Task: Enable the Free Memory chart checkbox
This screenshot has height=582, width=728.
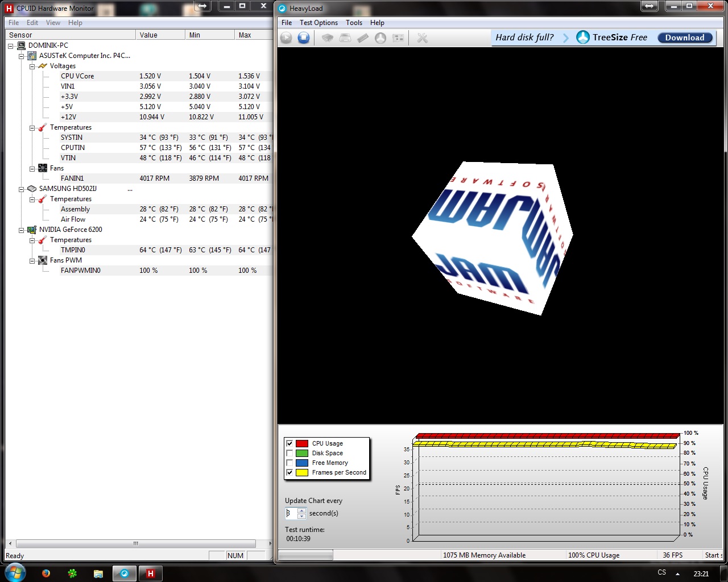Action: pos(289,463)
